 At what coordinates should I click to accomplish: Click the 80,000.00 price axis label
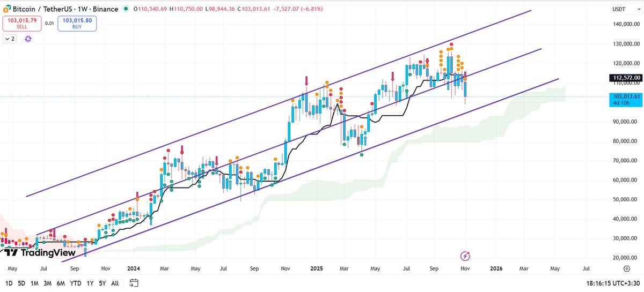point(626,141)
